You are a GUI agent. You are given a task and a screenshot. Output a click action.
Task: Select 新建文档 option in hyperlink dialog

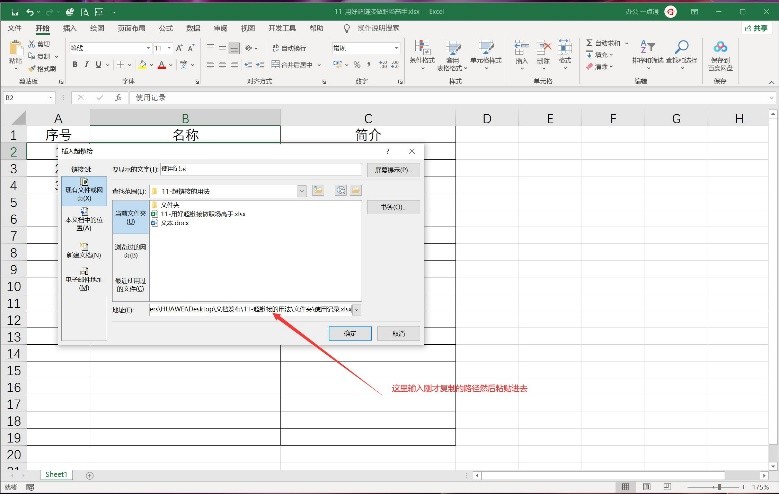84,251
